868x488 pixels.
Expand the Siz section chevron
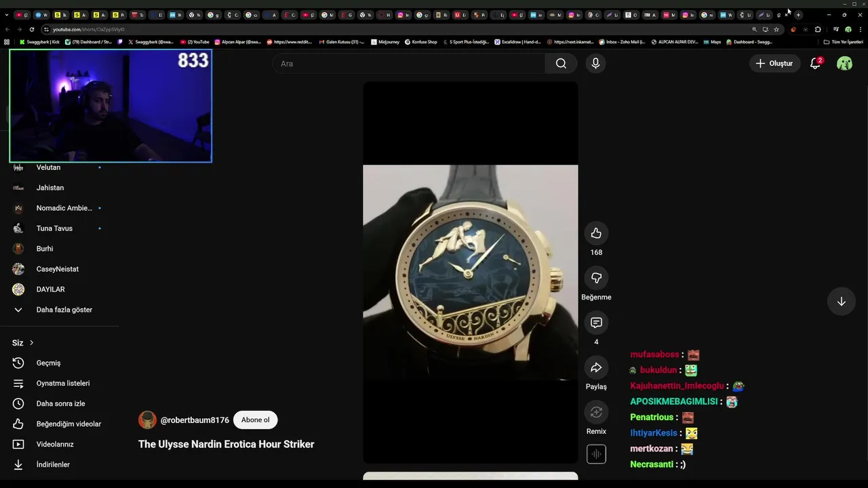[31, 343]
